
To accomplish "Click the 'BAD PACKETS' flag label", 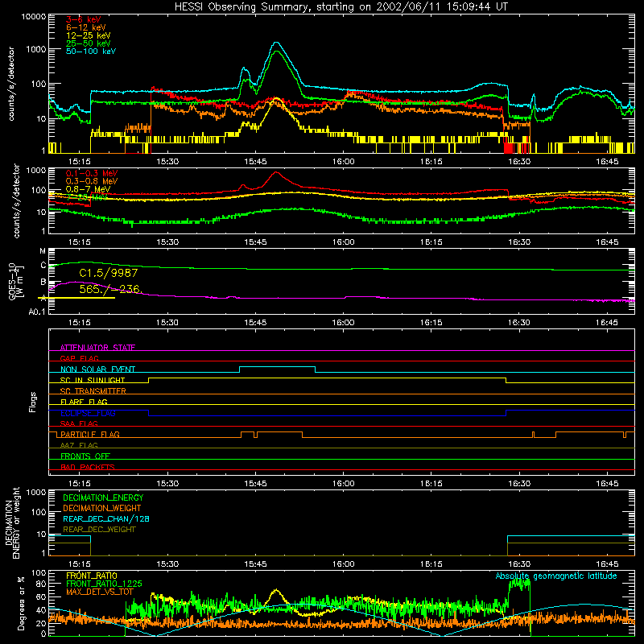I will pyautogui.click(x=88, y=467).
